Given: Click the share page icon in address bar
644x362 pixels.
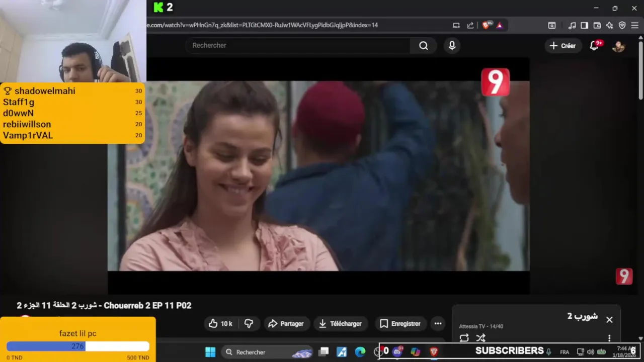Looking at the screenshot, I should coord(470,25).
